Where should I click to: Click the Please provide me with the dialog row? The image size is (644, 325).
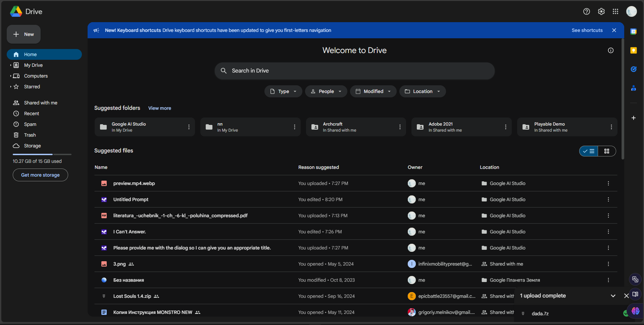pyautogui.click(x=356, y=248)
